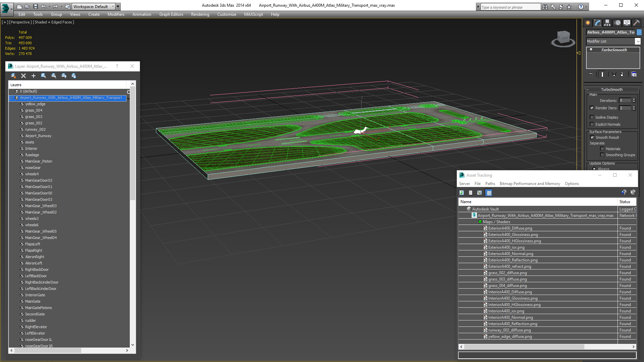Image resolution: width=644 pixels, height=362 pixels.
Task: Open Redo history dropdown arrow
Action: 61,6
